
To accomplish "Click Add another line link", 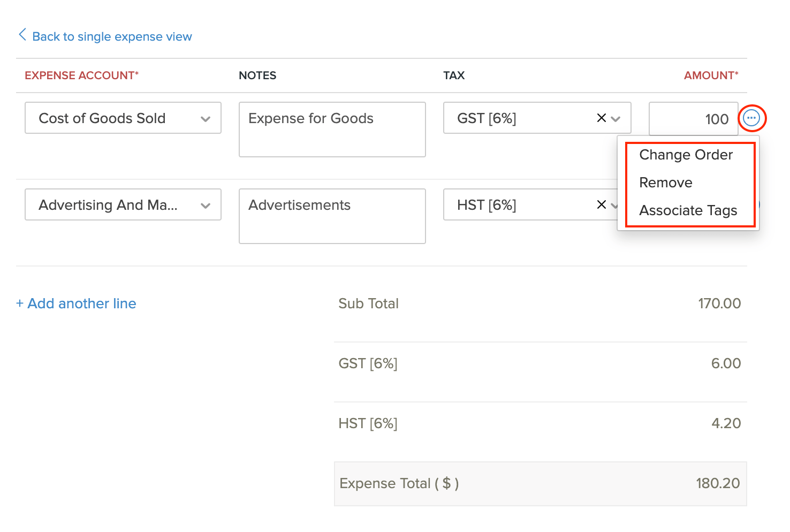I will (82, 303).
